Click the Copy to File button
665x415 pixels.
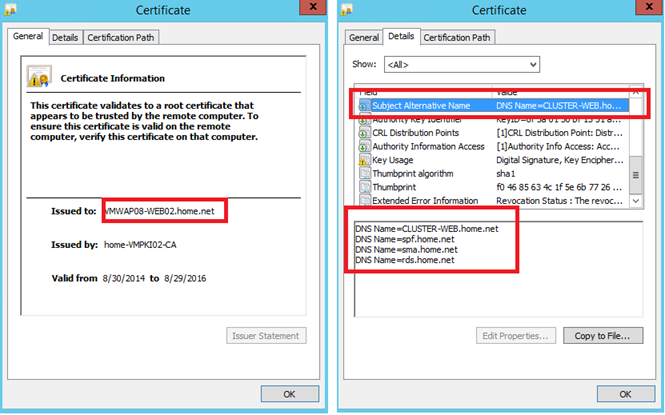pyautogui.click(x=603, y=336)
